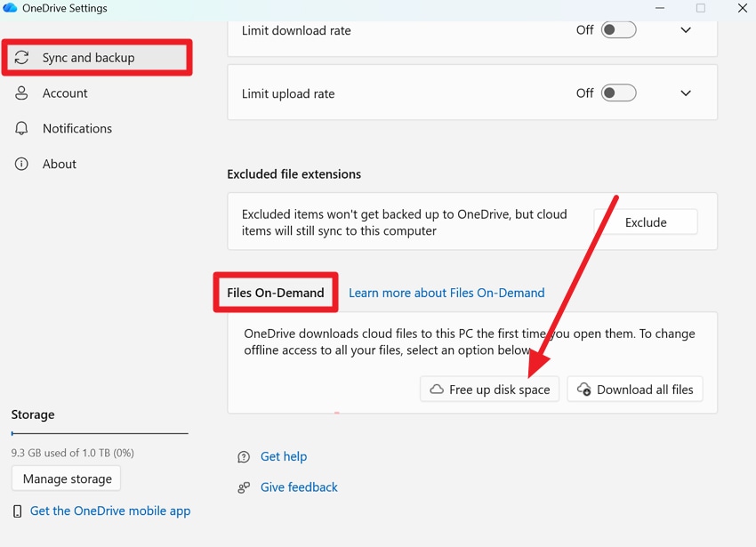The height and width of the screenshot is (547, 756).
Task: Open Learn more about Files On-Demand
Action: (446, 292)
